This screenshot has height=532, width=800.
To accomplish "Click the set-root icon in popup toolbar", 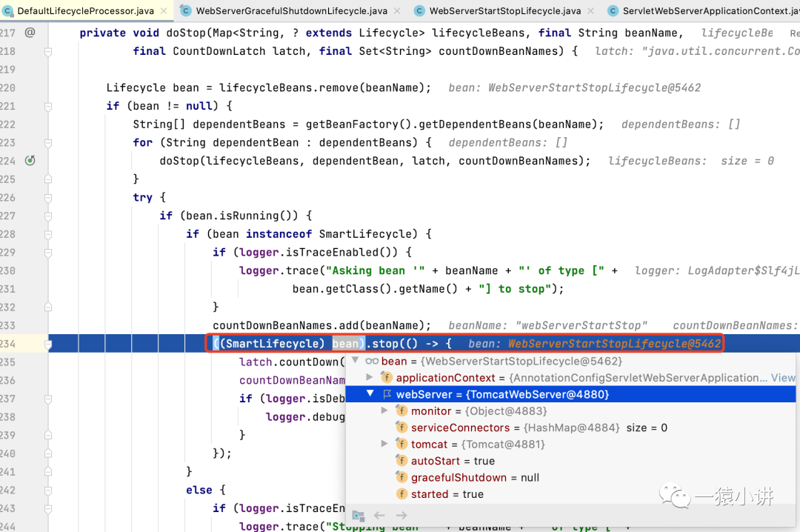I will click(359, 516).
